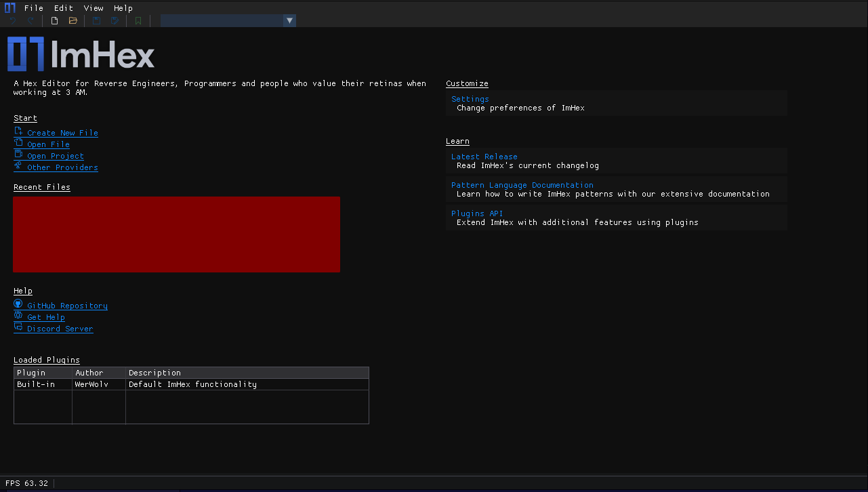This screenshot has width=868, height=492.
Task: Click the GitHub icon beside GitHub Repository
Action: pyautogui.click(x=18, y=304)
